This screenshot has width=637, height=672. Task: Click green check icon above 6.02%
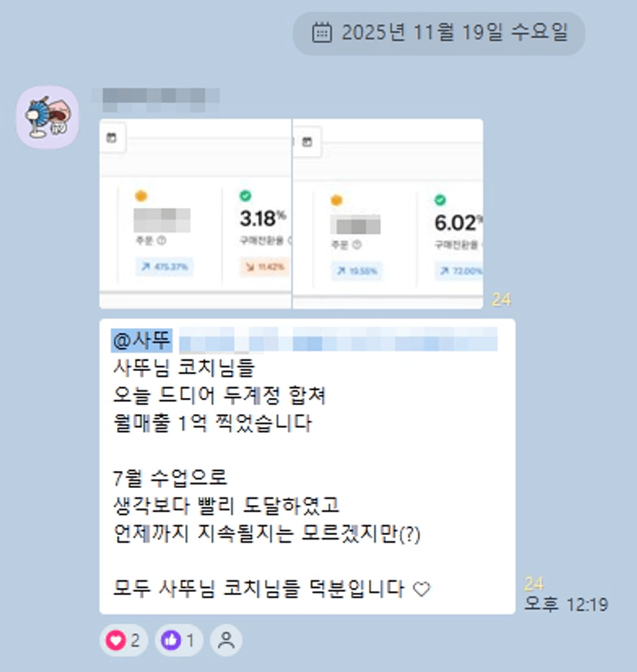[440, 199]
